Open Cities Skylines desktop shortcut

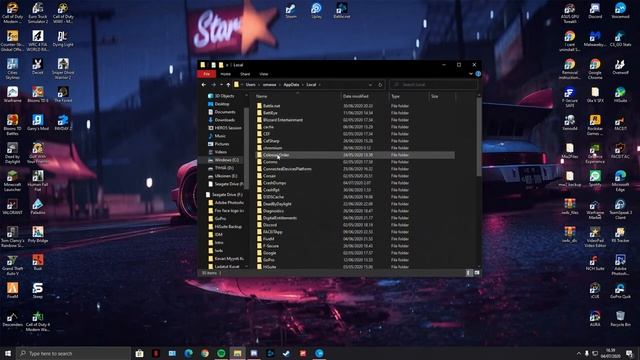[x=12, y=69]
